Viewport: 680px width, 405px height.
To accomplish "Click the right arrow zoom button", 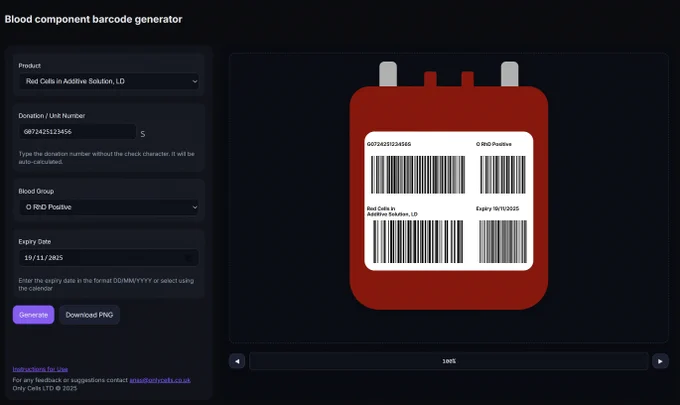I will 660,361.
